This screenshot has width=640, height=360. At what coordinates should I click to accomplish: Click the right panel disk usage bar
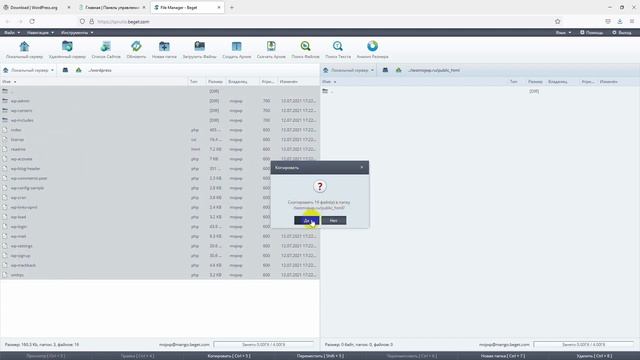click(584, 344)
